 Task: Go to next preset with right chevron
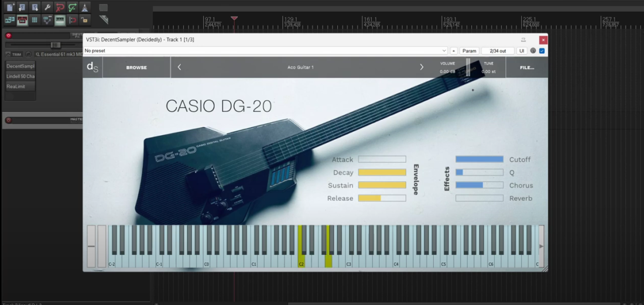[422, 67]
